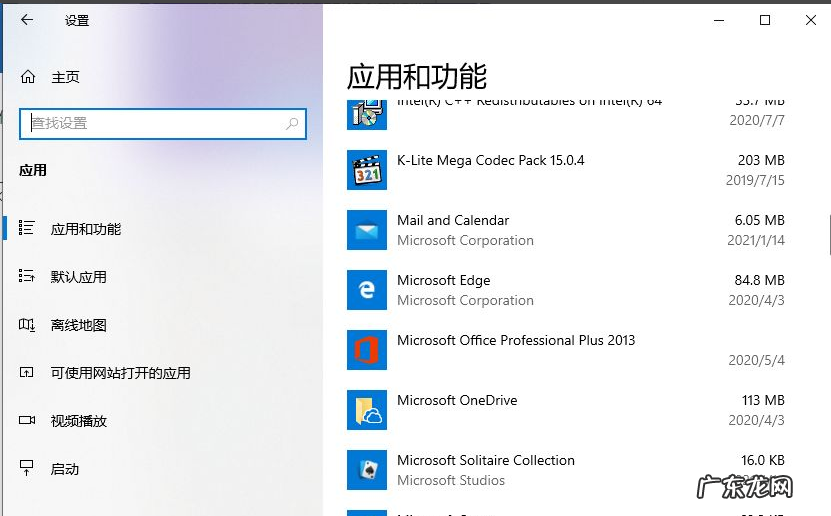This screenshot has height=516, width=831.
Task: Switch to 启动 page
Action: coord(65,469)
